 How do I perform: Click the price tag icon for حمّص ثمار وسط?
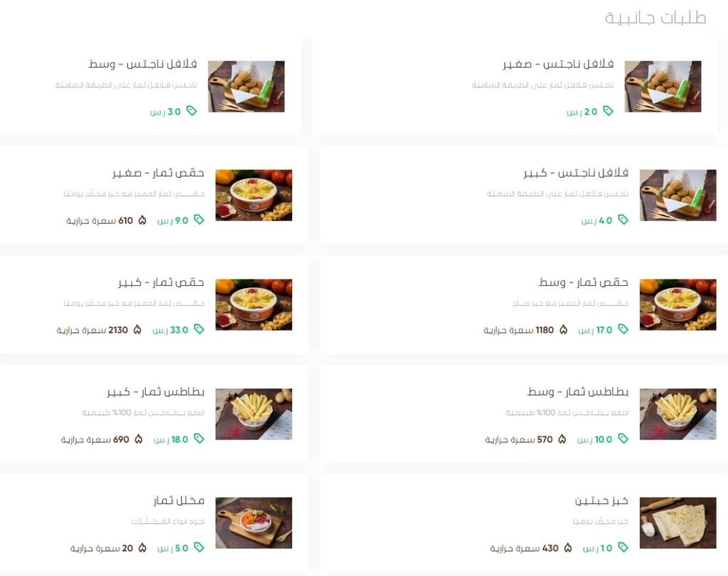tap(623, 329)
